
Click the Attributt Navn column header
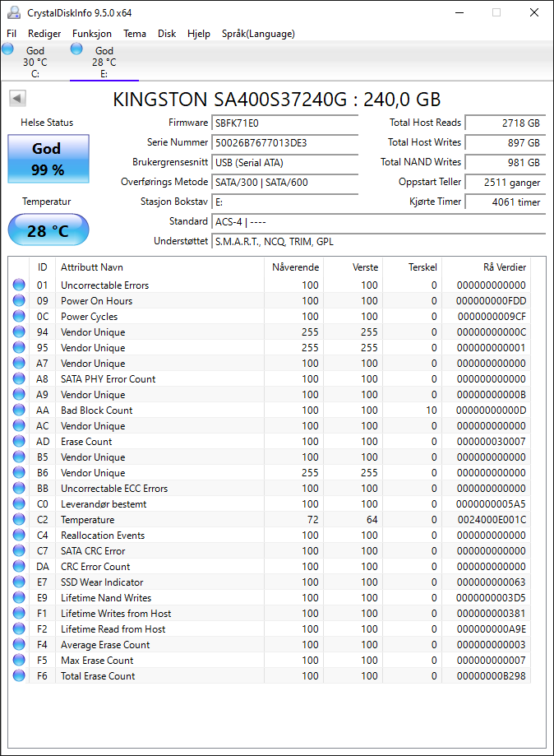pyautogui.click(x=159, y=267)
